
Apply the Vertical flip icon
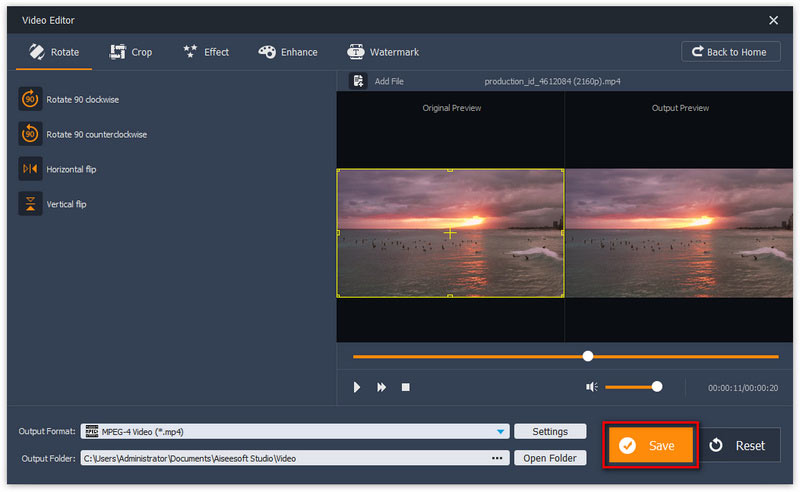[30, 204]
